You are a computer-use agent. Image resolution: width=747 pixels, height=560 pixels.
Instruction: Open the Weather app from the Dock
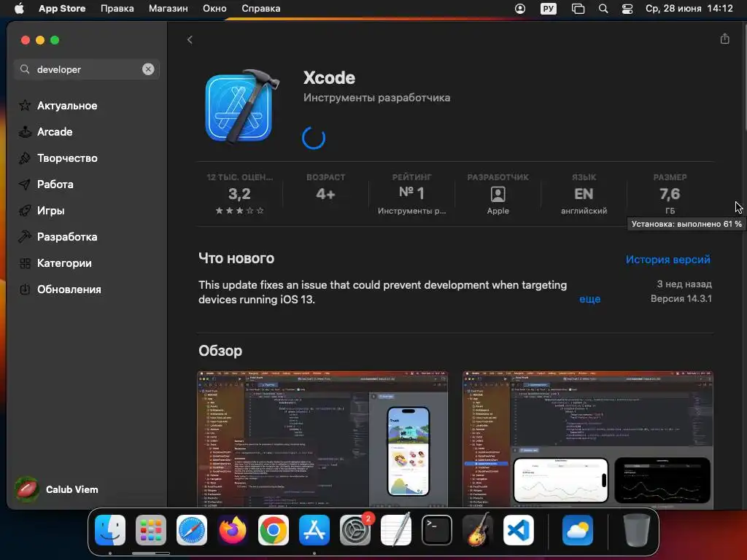(578, 530)
